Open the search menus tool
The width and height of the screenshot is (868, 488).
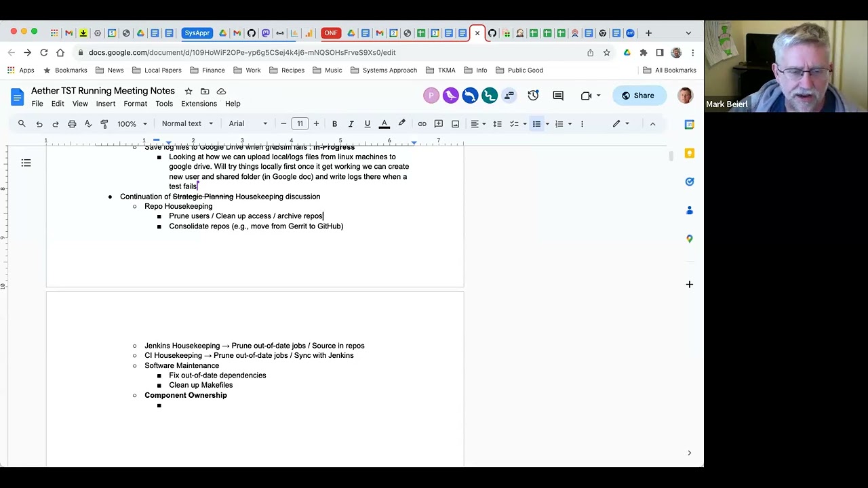(x=22, y=123)
